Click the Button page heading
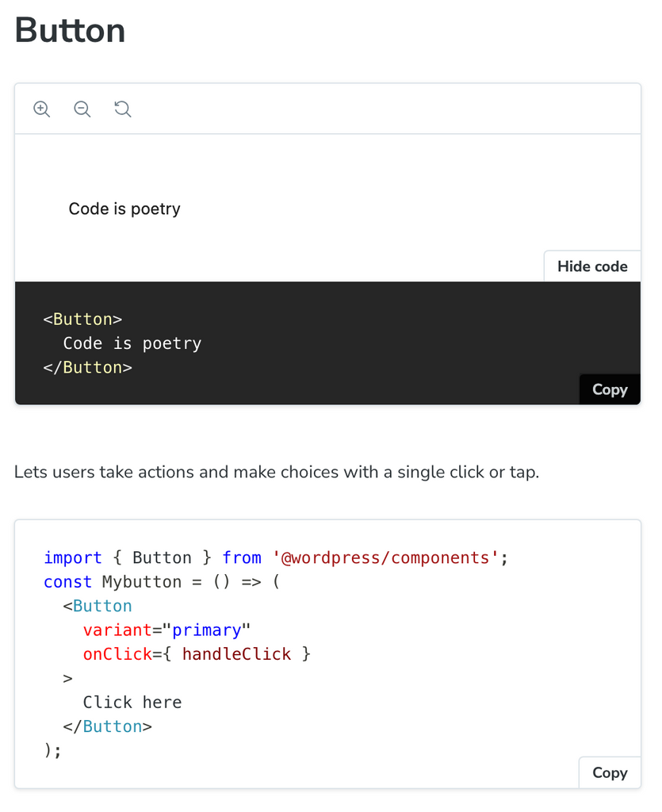Image resolution: width=662 pixels, height=812 pixels. pyautogui.click(x=70, y=30)
